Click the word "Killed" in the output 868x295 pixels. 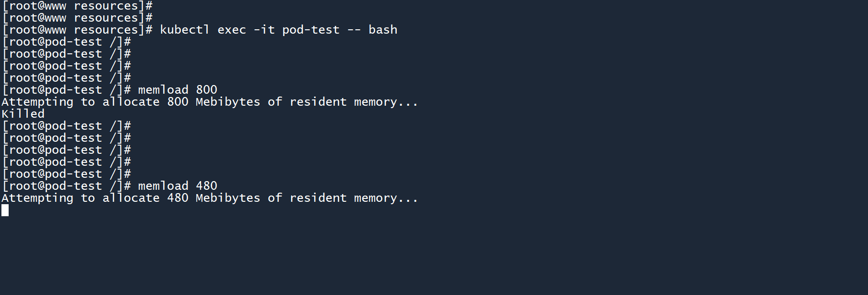coord(23,114)
